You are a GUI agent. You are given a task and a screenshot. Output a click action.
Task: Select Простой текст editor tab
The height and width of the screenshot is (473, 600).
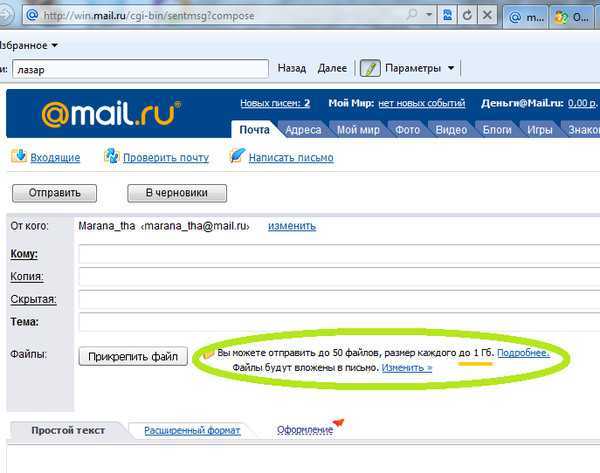(68, 431)
